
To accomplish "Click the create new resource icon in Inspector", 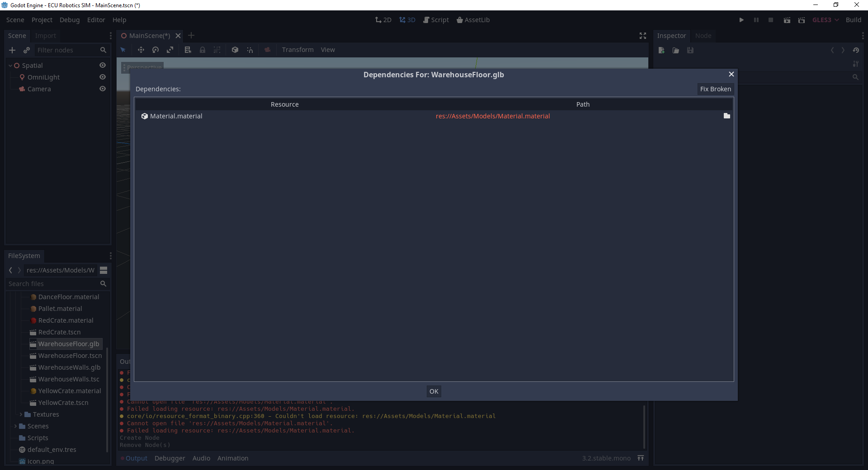I will coord(661,50).
